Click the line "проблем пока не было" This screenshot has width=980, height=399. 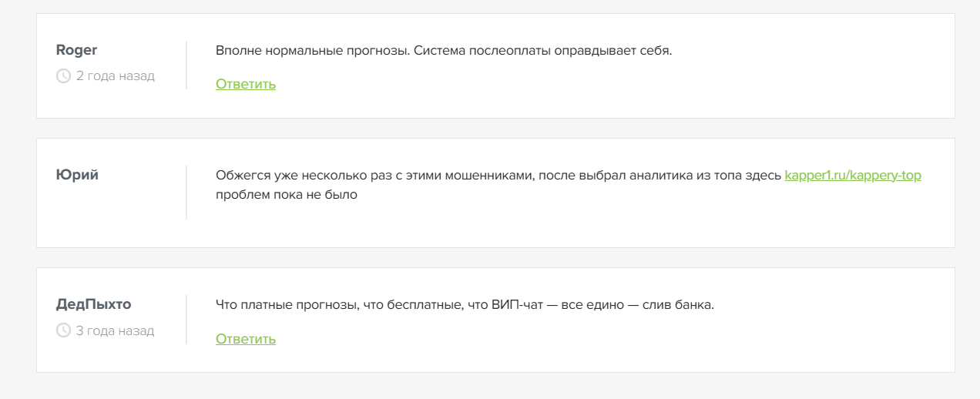[287, 195]
